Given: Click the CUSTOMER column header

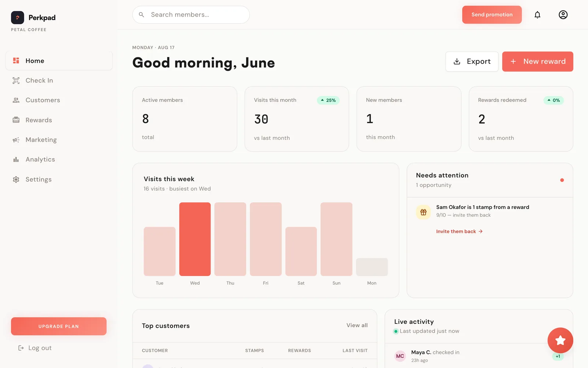Looking at the screenshot, I should tap(155, 351).
